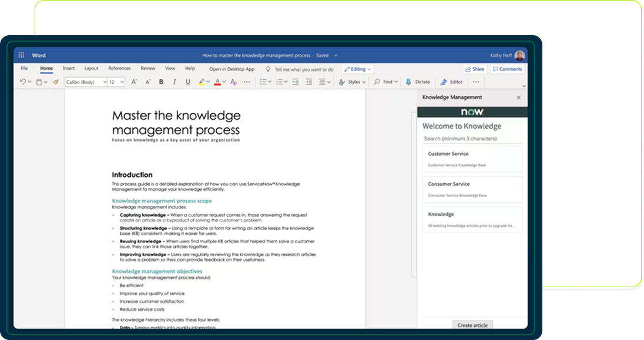This screenshot has height=340, width=644.
Task: Click the Create article button
Action: [x=472, y=325]
